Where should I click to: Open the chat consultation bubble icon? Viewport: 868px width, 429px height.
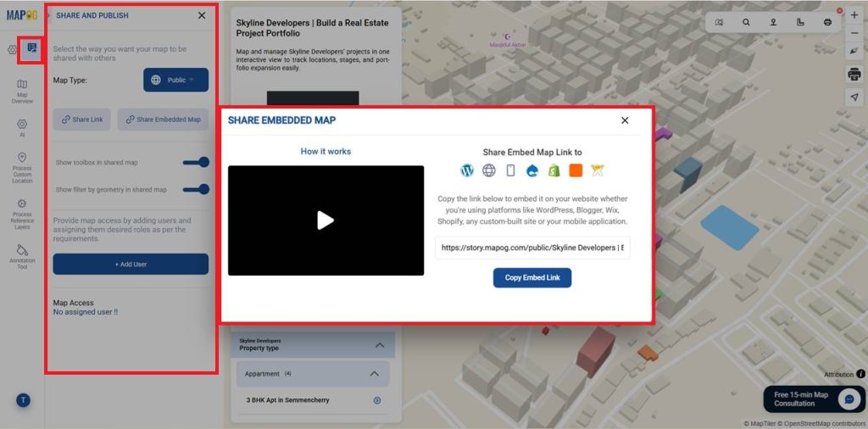pos(849,399)
